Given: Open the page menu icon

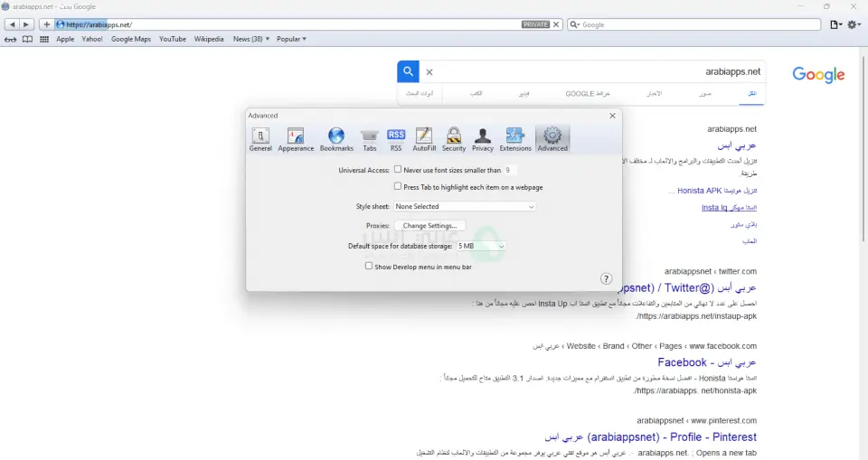Looking at the screenshot, I should click(x=835, y=24).
